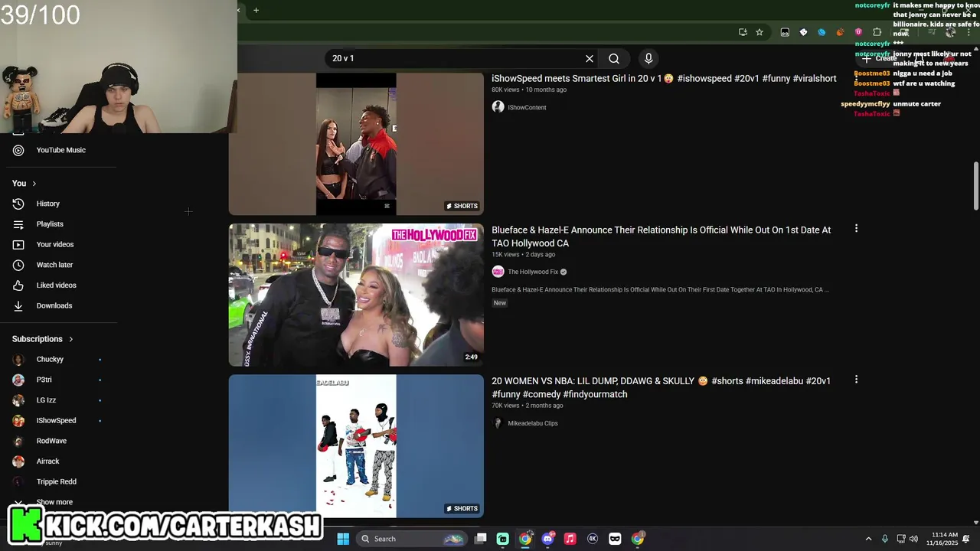This screenshot has height=551, width=980.
Task: Open the blue round extension icon
Action: coord(822,32)
